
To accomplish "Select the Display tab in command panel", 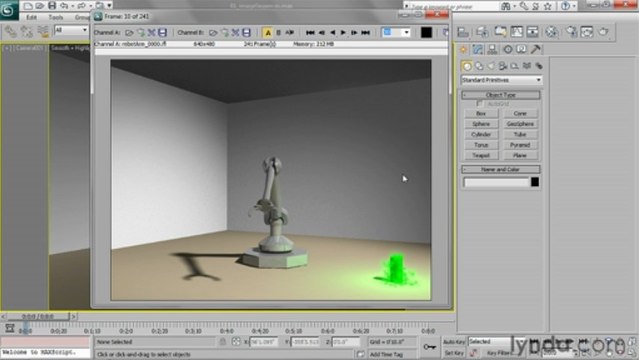I will (522, 49).
